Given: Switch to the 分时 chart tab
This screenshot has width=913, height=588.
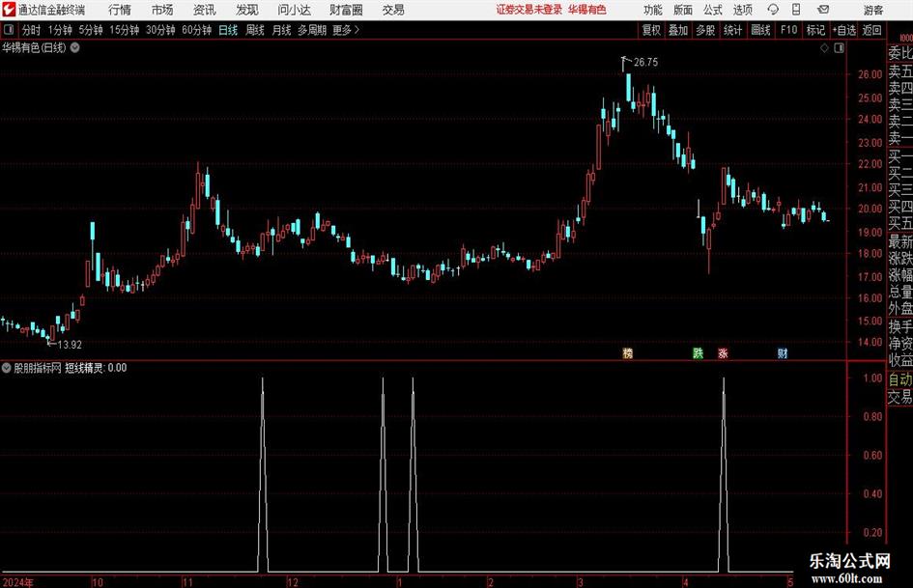Looking at the screenshot, I should pos(31,30).
